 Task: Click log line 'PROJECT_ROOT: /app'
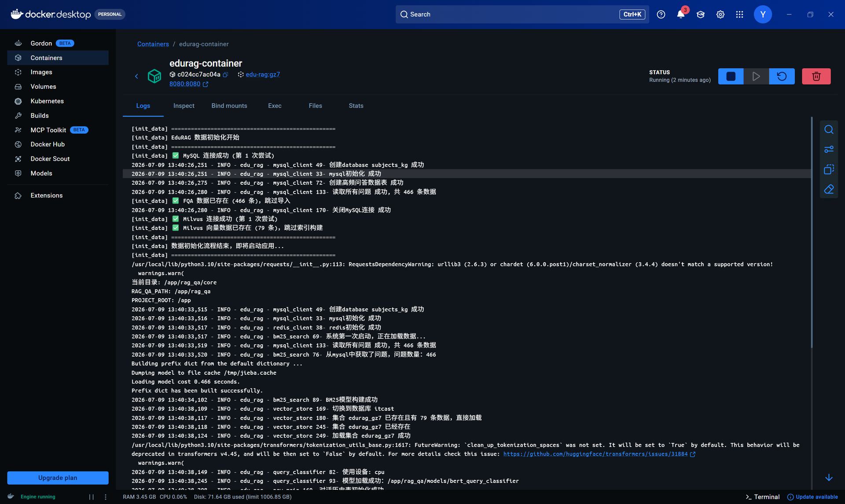[x=161, y=300]
